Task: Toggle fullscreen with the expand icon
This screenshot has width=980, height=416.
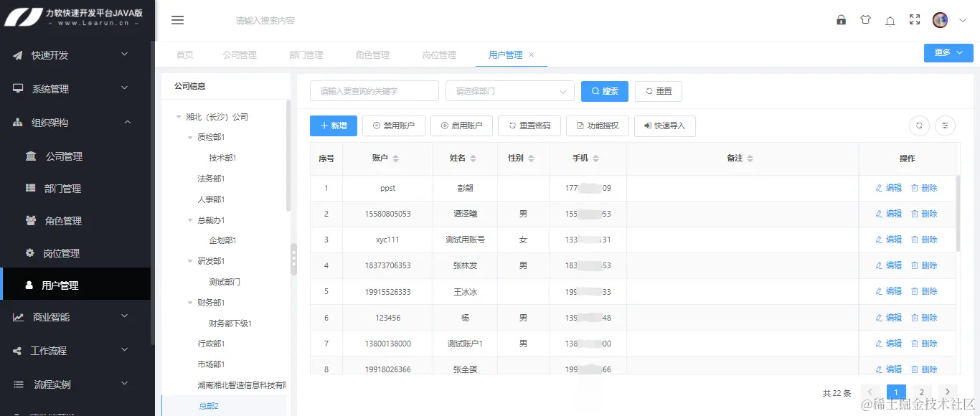Action: pyautogui.click(x=914, y=19)
